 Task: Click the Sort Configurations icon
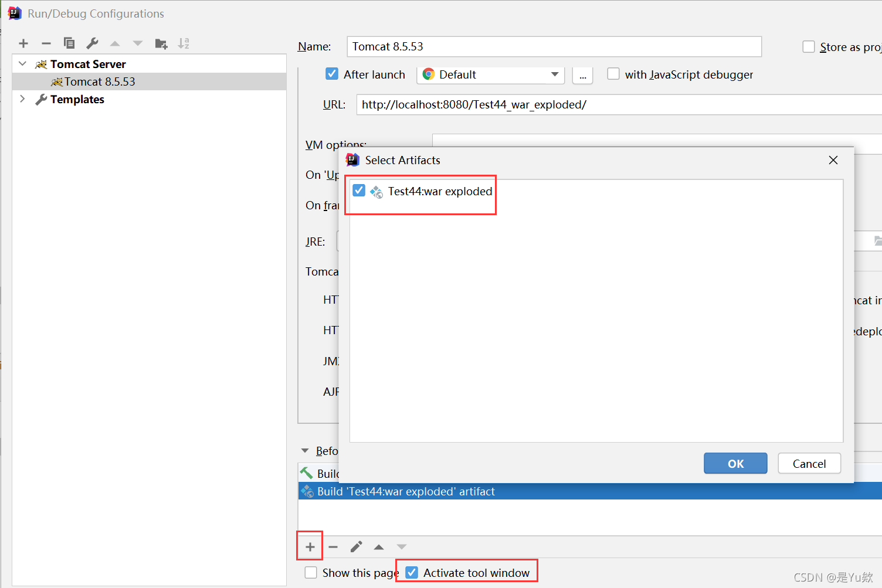point(184,43)
